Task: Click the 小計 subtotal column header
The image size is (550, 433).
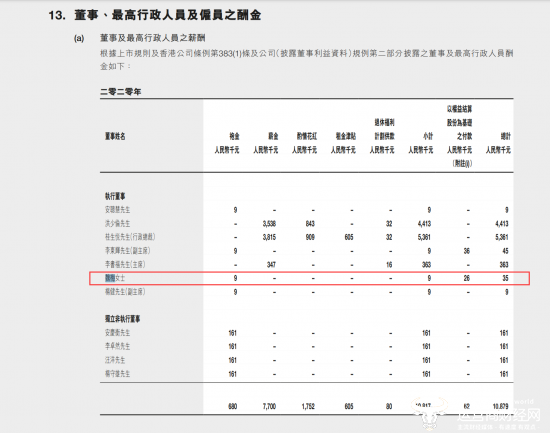Action: tap(428, 136)
